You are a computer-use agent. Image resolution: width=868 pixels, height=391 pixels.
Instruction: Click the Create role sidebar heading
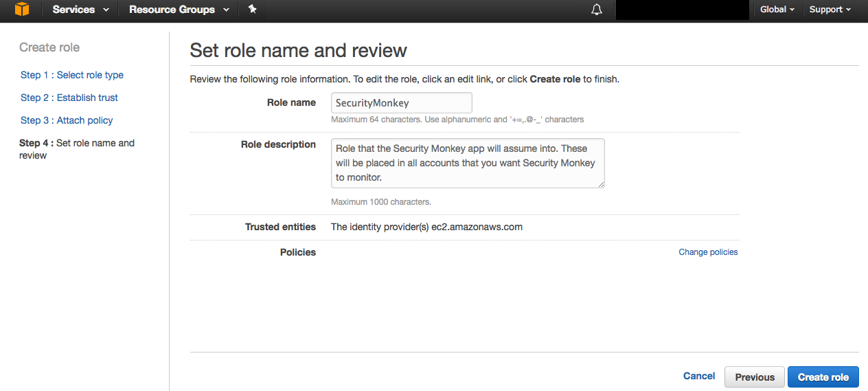click(x=49, y=47)
